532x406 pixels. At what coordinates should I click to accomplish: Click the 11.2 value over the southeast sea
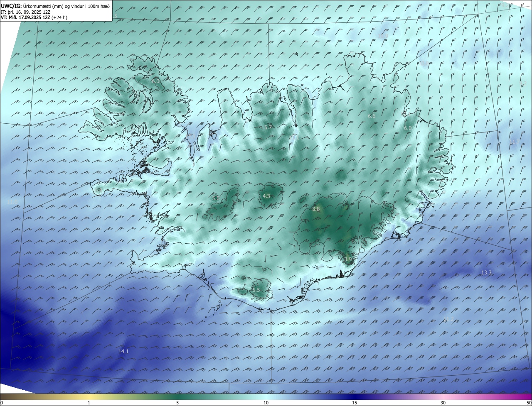pos(448,319)
